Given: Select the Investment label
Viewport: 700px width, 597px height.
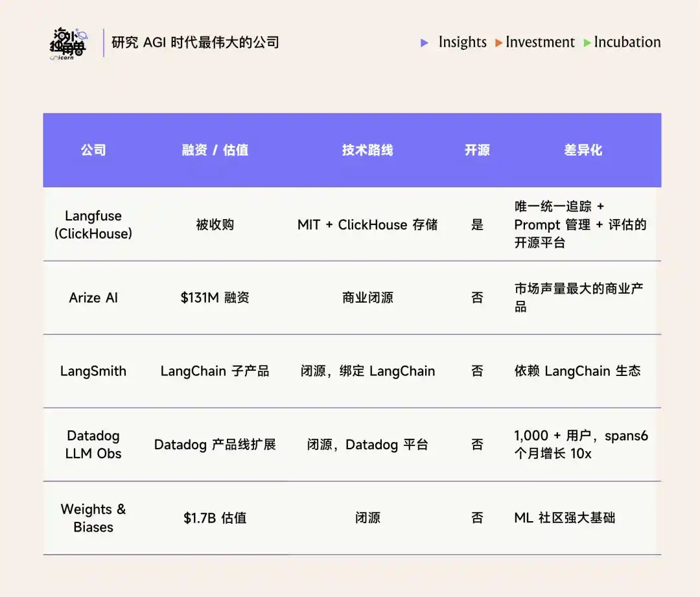Looking at the screenshot, I should tap(540, 42).
